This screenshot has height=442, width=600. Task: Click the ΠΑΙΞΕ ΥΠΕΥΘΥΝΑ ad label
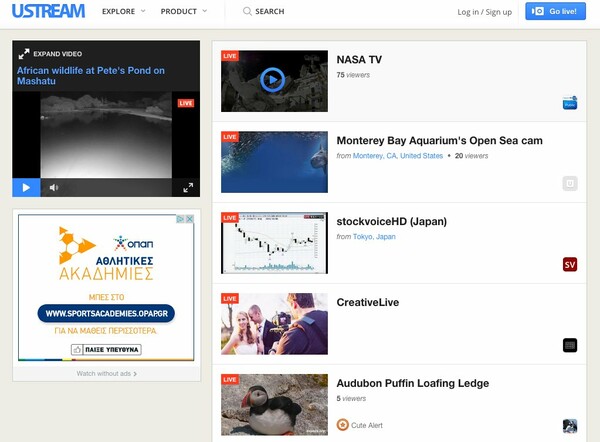pyautogui.click(x=112, y=349)
